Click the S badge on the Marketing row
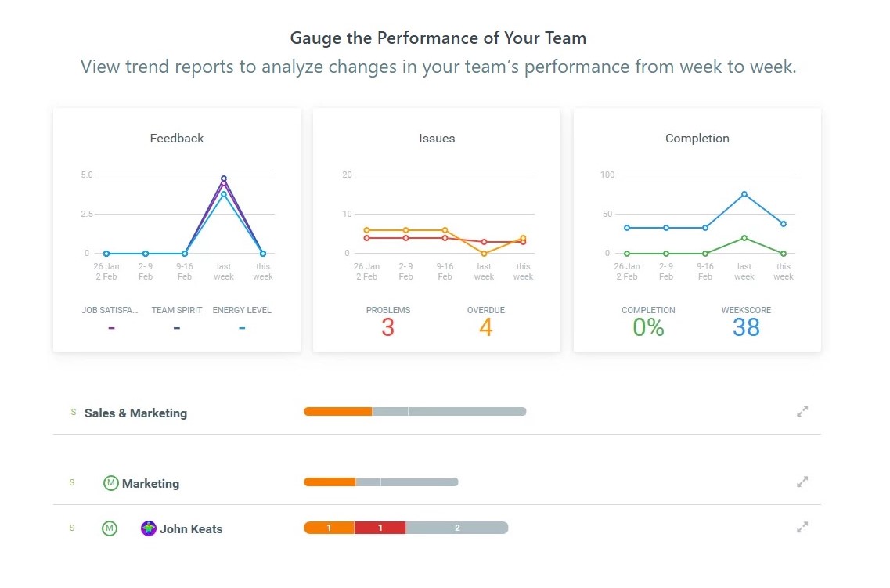The height and width of the screenshot is (588, 890). tap(72, 483)
